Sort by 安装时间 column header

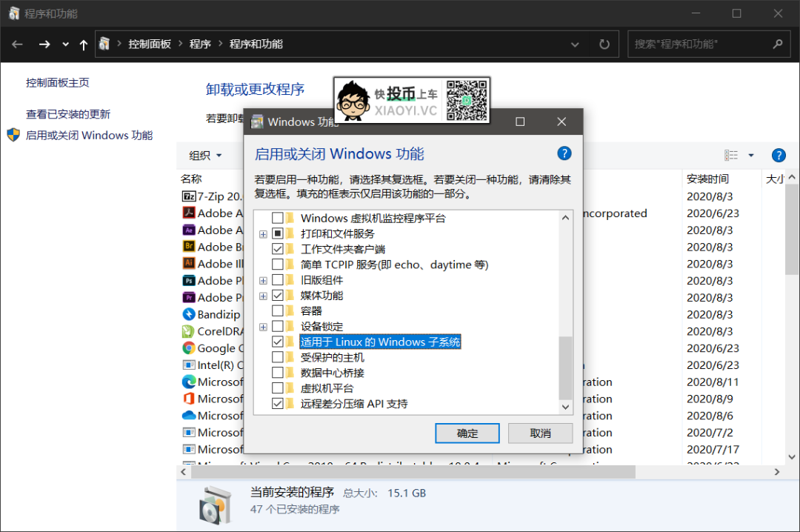707,179
